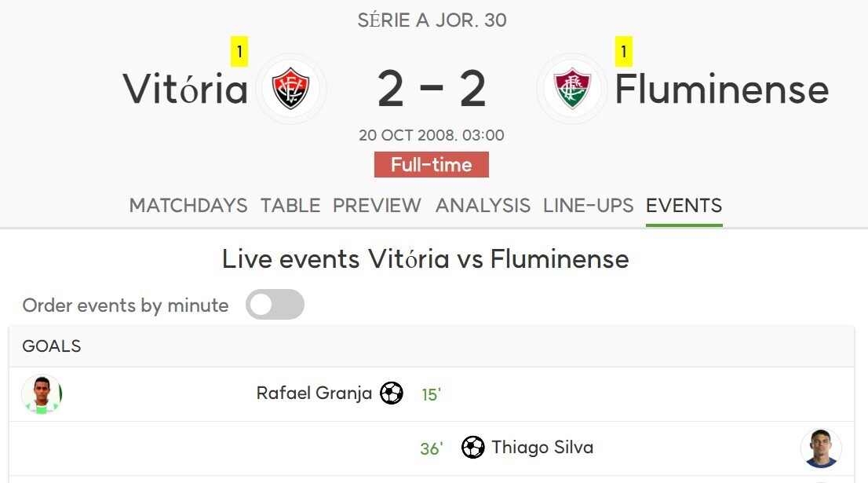Select the Analysis tab

483,206
